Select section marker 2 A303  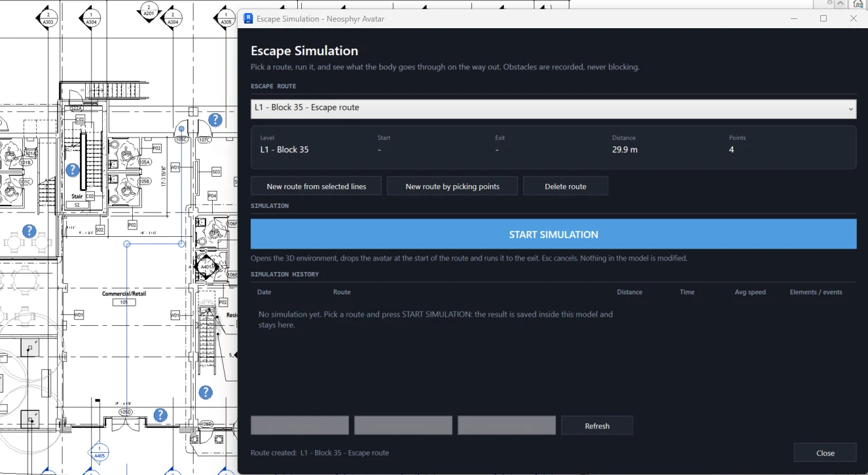tap(49, 17)
